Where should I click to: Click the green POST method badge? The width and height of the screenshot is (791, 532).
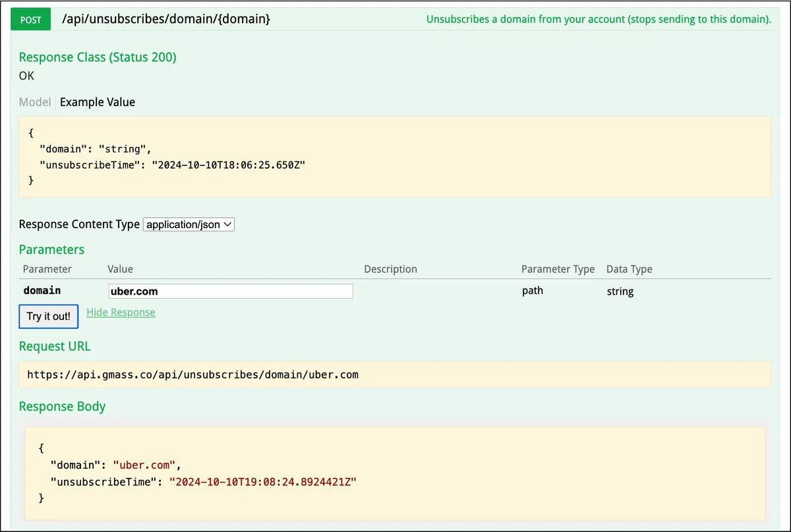pyautogui.click(x=31, y=20)
